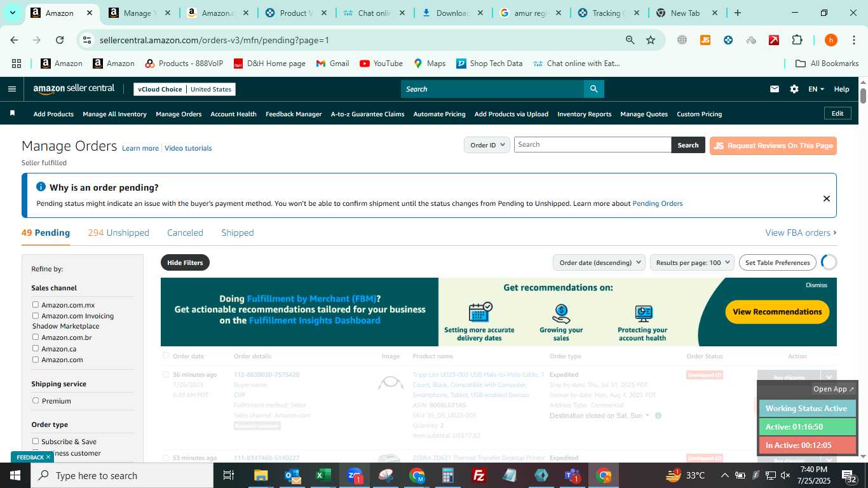Click the info icon beside Why is an order pending

point(41,187)
